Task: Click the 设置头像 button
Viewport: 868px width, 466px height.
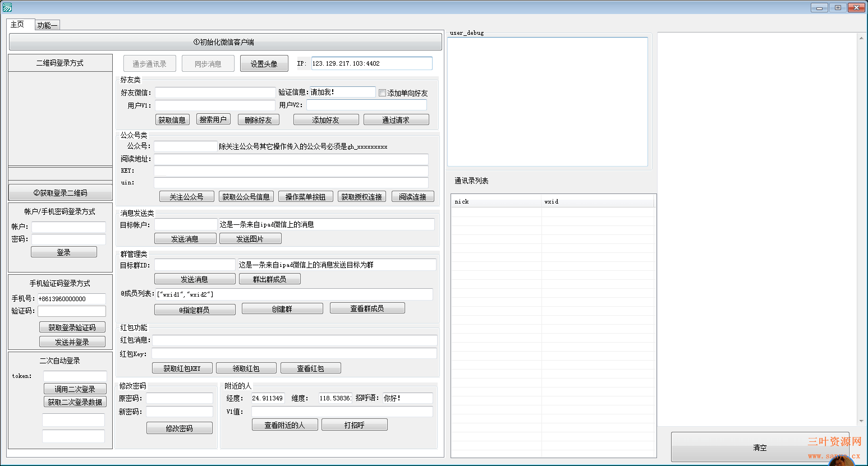Action: [264, 64]
